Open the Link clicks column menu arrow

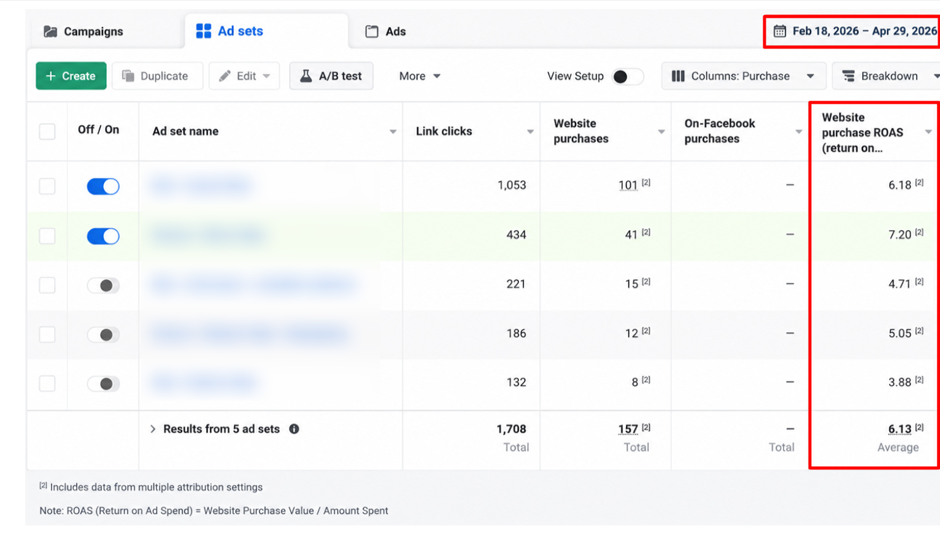tap(530, 132)
